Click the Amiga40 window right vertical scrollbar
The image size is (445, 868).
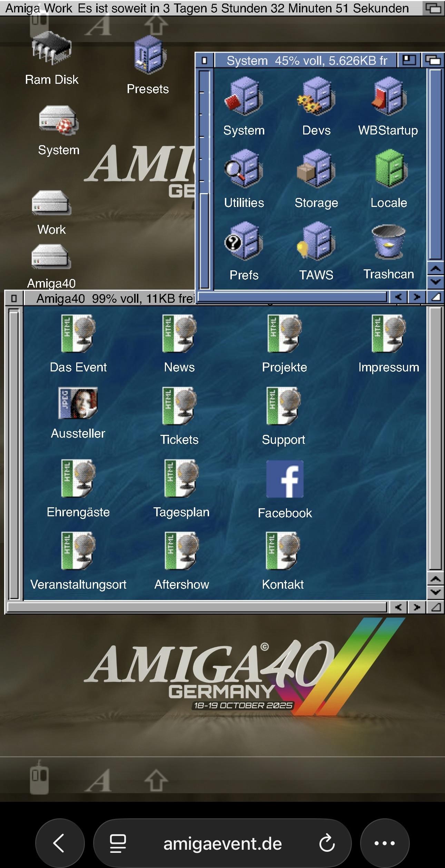pos(435,439)
